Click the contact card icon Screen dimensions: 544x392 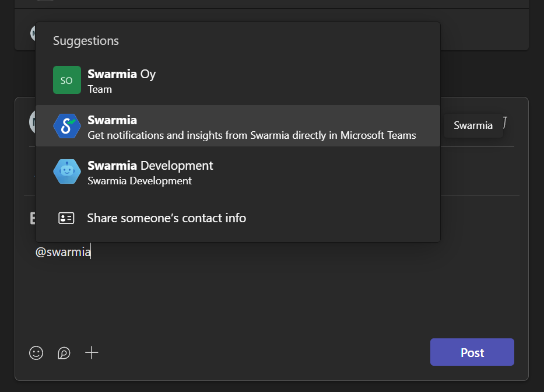coord(66,218)
